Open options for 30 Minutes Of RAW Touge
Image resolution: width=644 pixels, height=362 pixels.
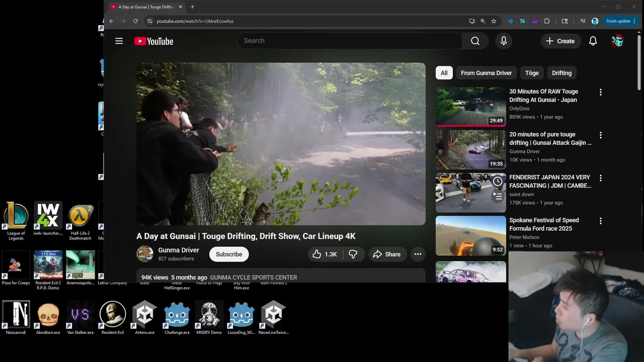(x=600, y=93)
